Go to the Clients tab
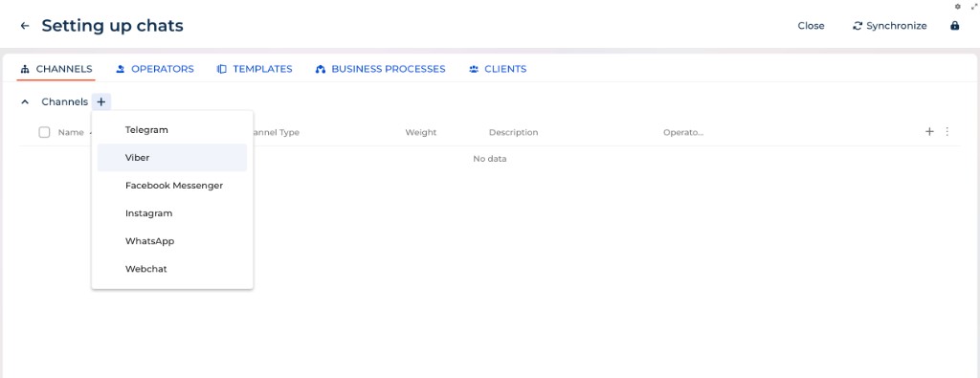 click(498, 69)
